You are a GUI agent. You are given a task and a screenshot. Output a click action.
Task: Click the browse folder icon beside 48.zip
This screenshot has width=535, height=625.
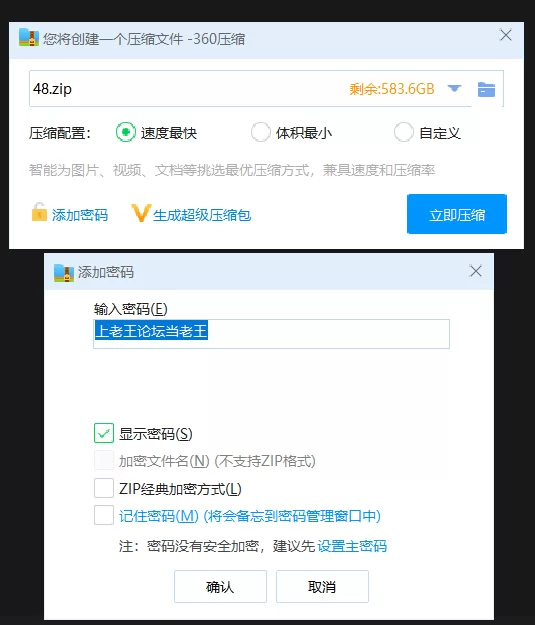tap(486, 89)
